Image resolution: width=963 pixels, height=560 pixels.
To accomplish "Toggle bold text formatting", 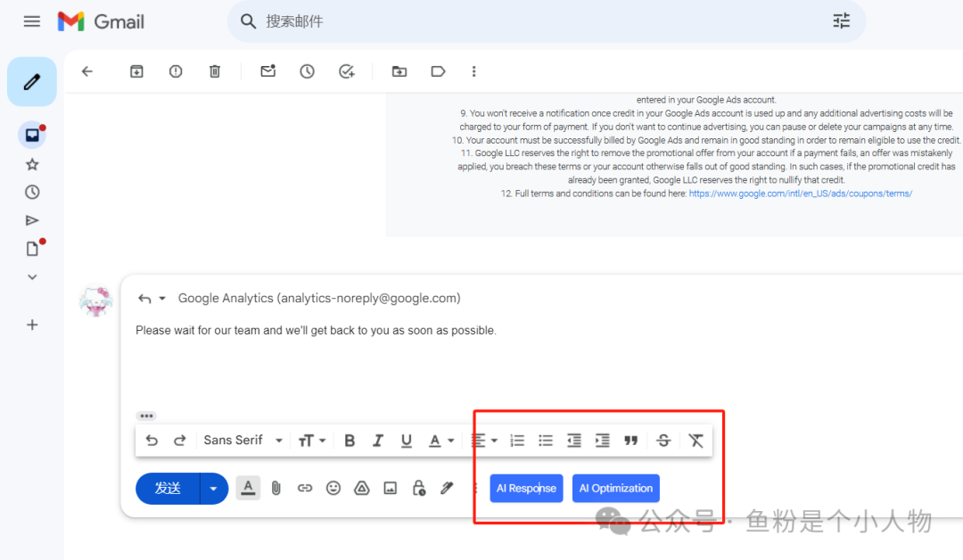I will coord(350,441).
